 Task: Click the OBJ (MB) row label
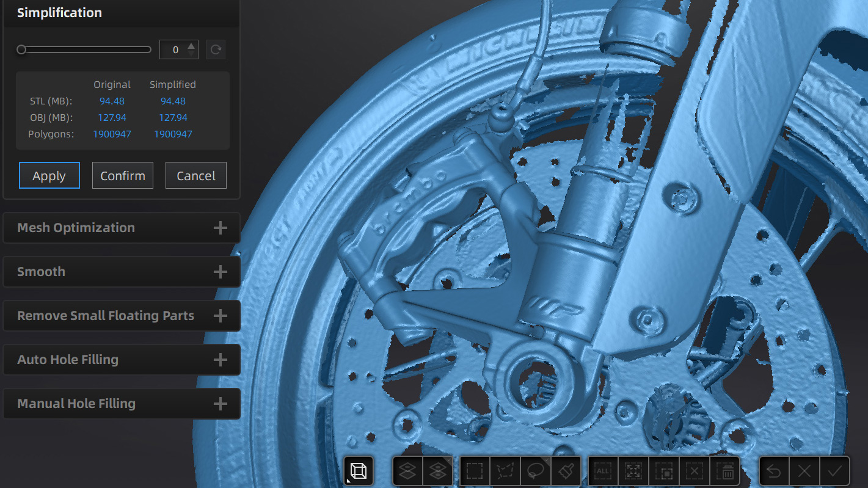click(x=51, y=117)
